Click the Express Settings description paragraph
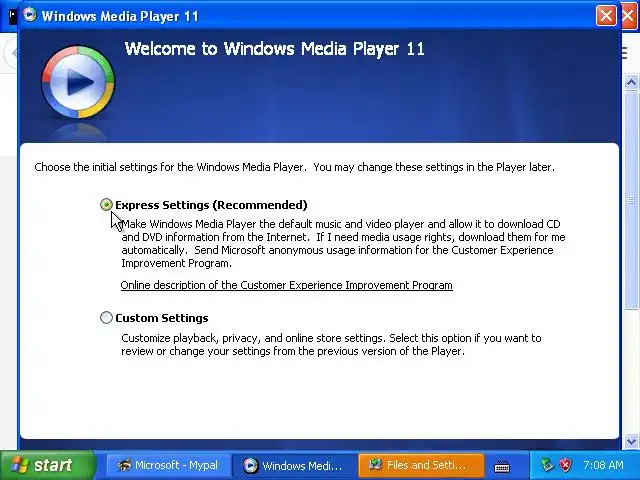This screenshot has width=640, height=480. [343, 243]
